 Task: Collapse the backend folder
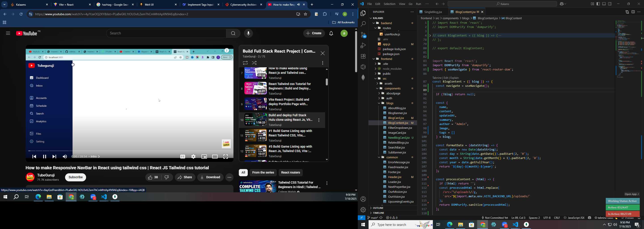[392, 23]
